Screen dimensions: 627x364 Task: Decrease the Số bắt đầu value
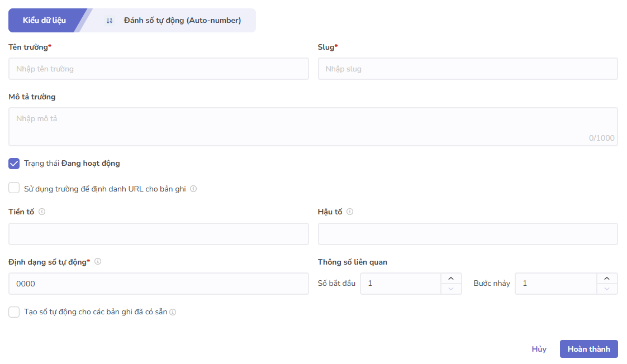(451, 289)
